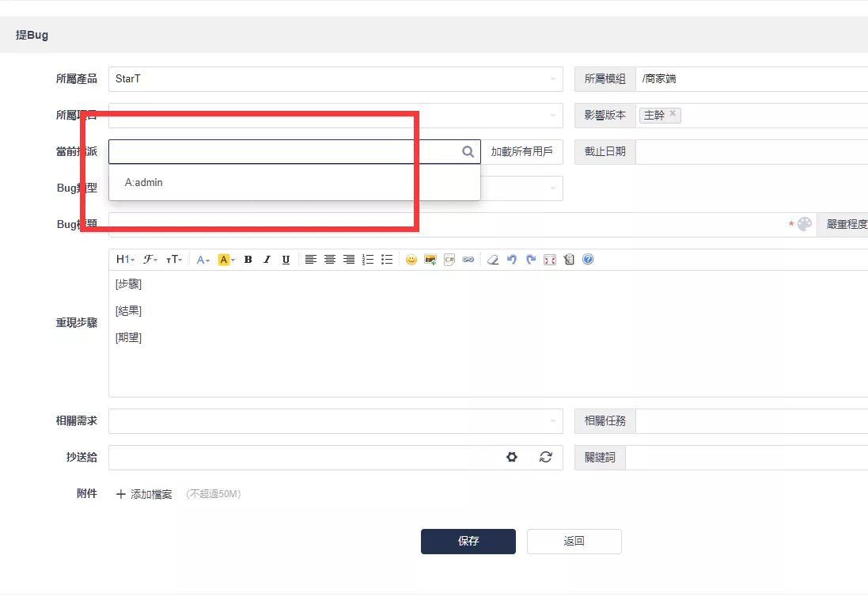
Task: Save as template icon in toolbar
Action: coord(569,259)
